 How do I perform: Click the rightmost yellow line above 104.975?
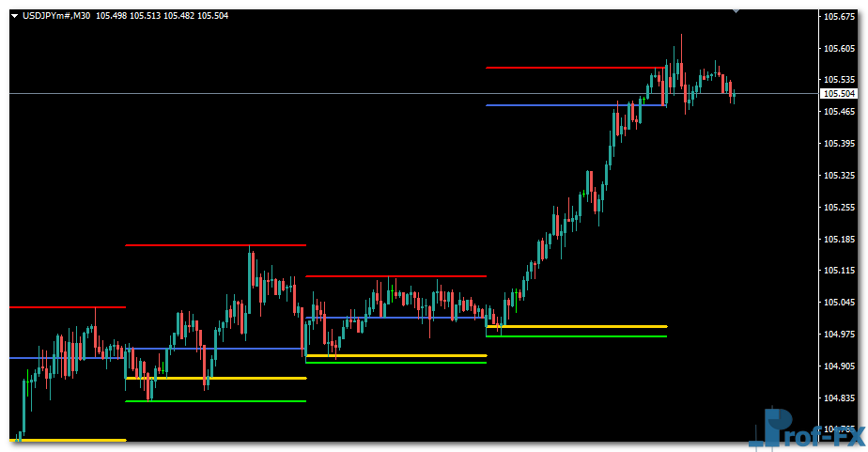(582, 326)
